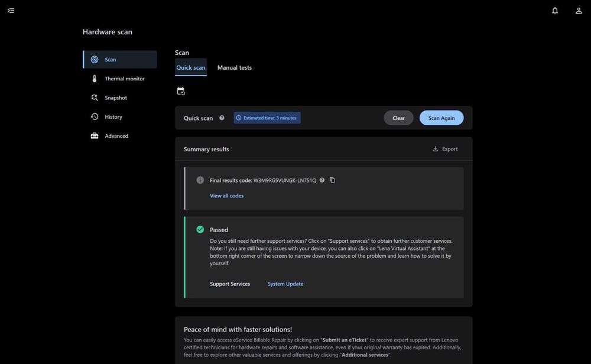Screen dimensions: 591x364
Task: Collapse the navigation menu icon
Action: (11, 11)
